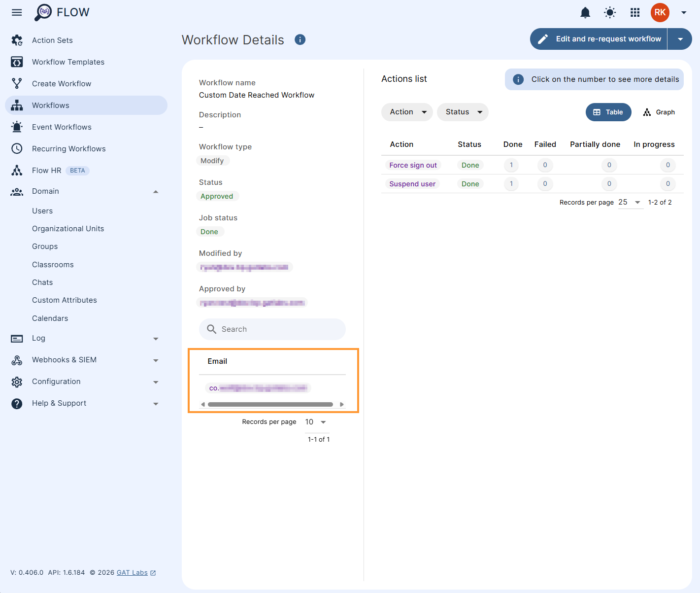Select Organizational Units in sidebar
This screenshot has width=700, height=593.
[68, 228]
